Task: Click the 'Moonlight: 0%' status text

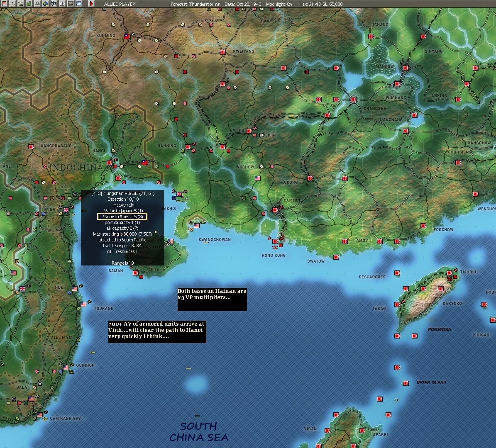Action: [279, 4]
